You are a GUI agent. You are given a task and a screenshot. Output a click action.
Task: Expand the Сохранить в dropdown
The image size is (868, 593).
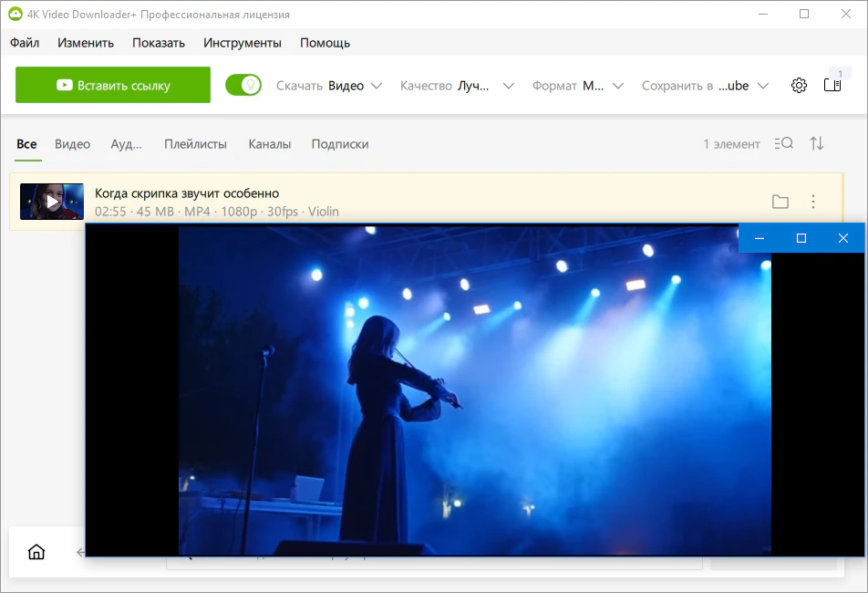point(705,86)
